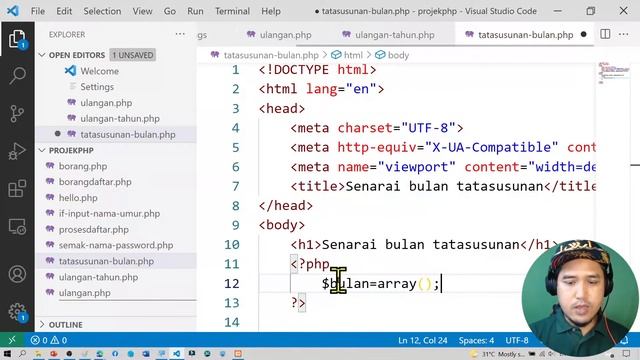This screenshot has width=640, height=360.
Task: Open the Windows Start button
Action: coord(7,353)
